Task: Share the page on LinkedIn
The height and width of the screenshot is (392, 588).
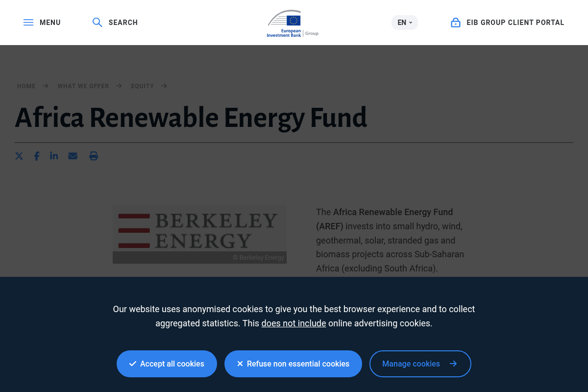Action: (x=54, y=156)
